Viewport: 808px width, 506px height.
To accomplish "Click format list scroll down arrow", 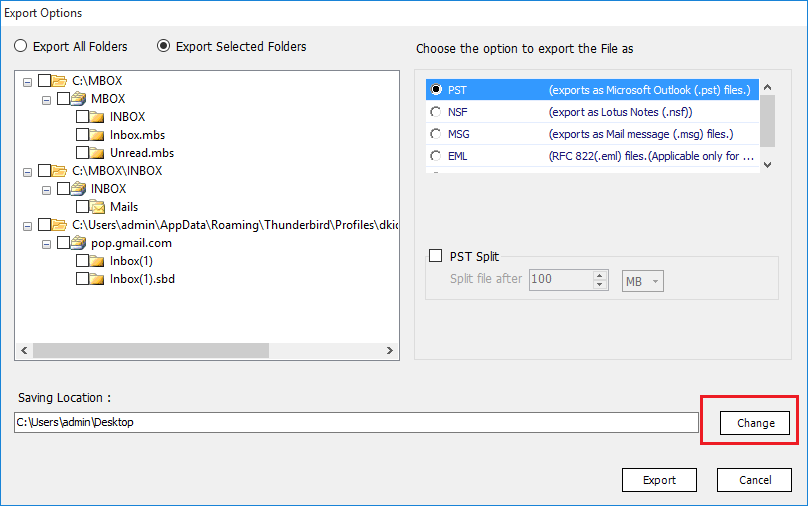I will tap(767, 165).
